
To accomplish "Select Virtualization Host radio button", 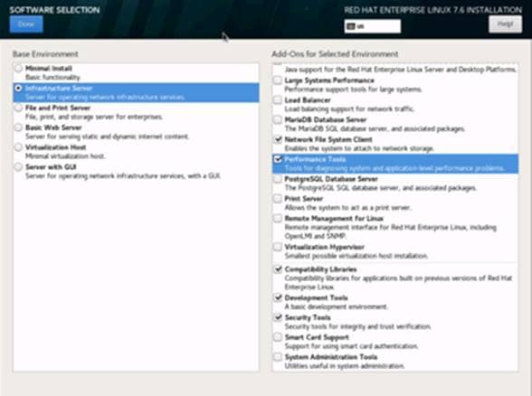I will pos(18,147).
